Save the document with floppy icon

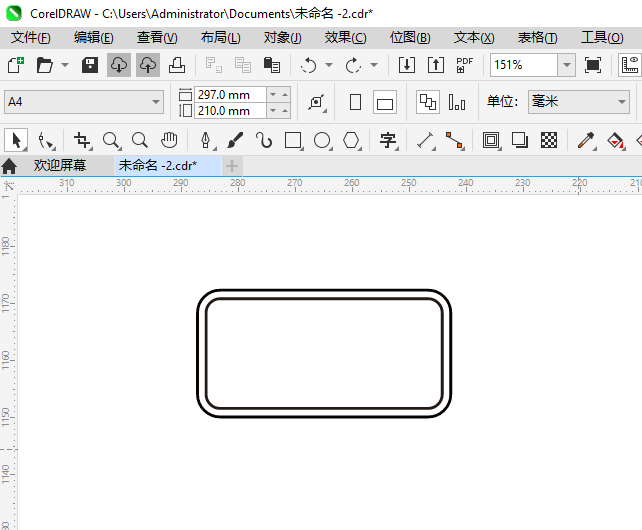(x=90, y=65)
